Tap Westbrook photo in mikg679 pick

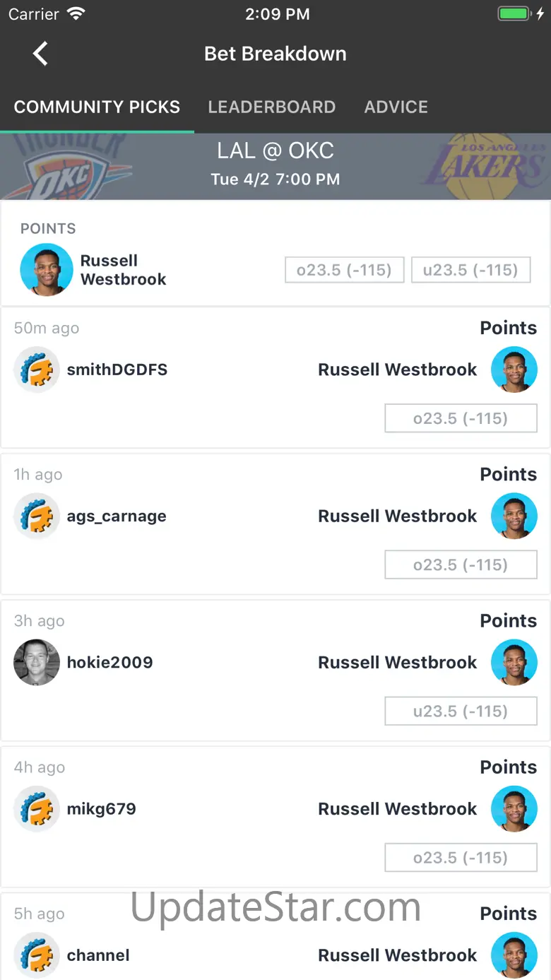click(x=514, y=808)
